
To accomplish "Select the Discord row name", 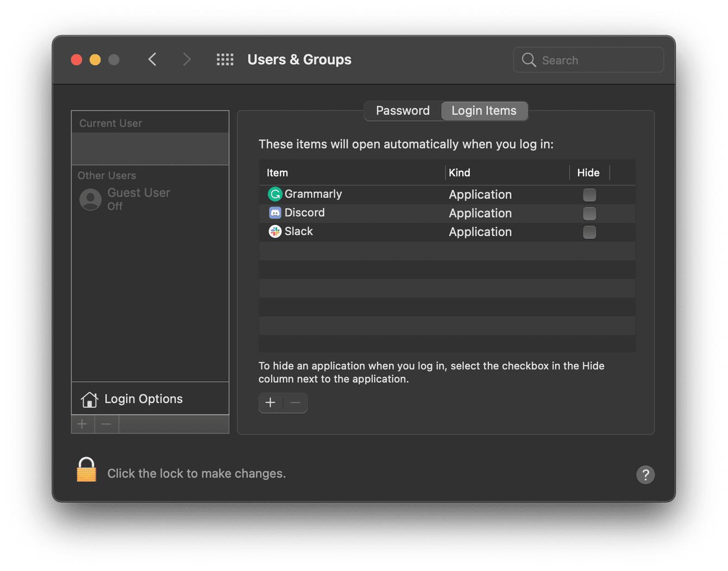I will (305, 212).
